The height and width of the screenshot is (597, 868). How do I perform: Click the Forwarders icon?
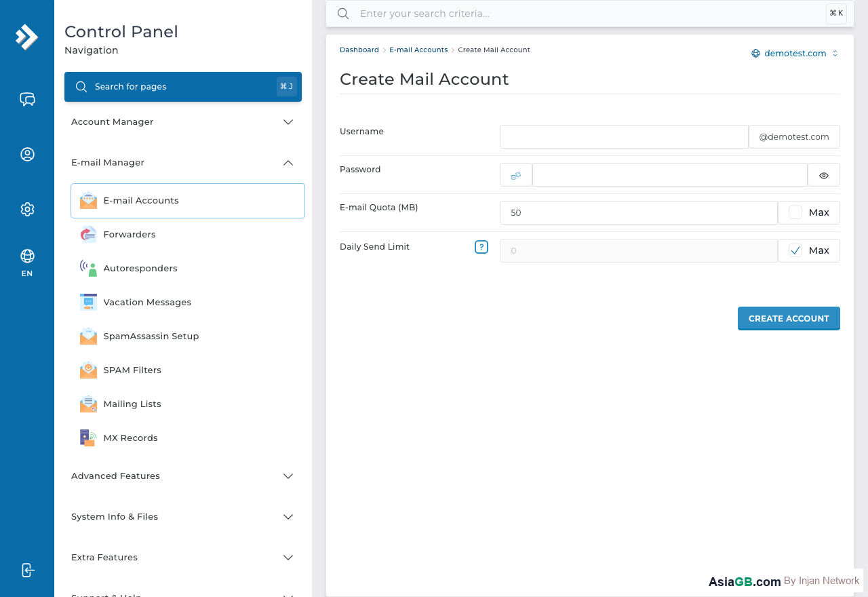click(x=88, y=235)
